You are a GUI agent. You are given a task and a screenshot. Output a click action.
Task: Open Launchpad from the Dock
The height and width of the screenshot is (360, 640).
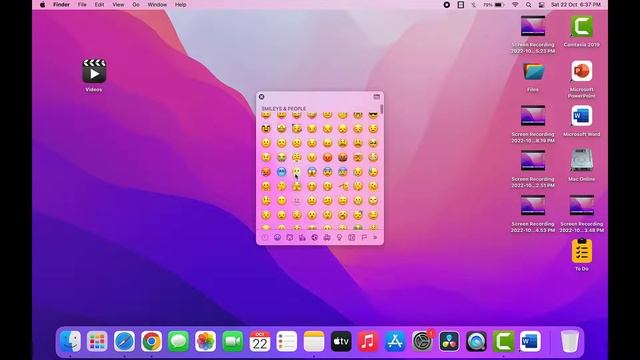(97, 341)
